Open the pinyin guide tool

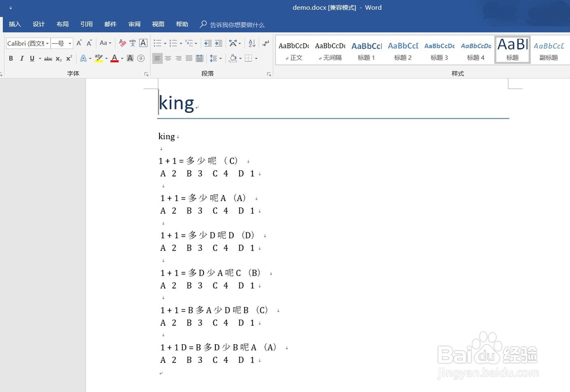click(133, 43)
